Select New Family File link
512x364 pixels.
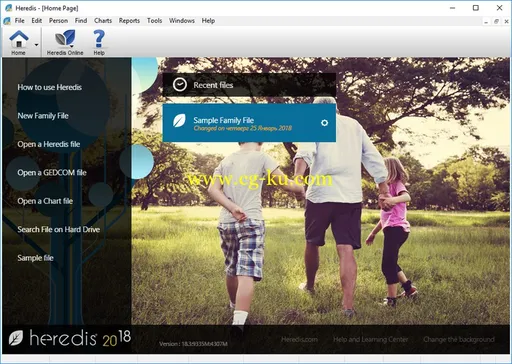click(43, 116)
